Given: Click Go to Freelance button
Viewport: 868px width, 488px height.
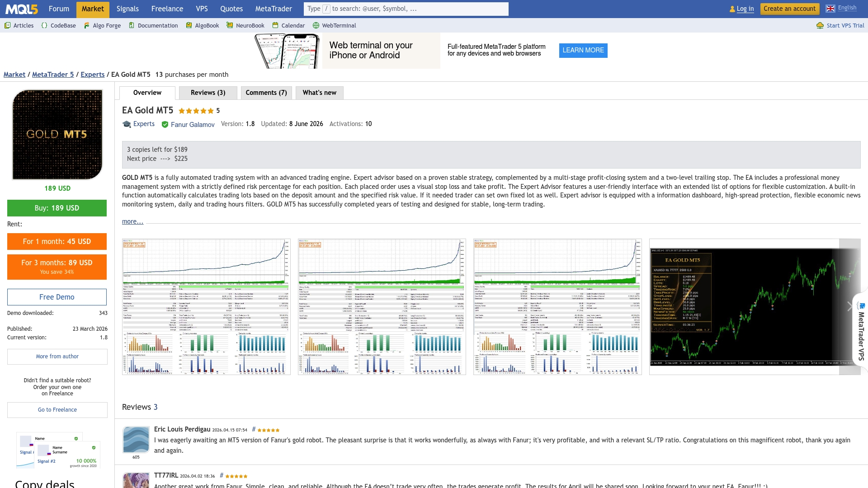Looking at the screenshot, I should (x=57, y=410).
